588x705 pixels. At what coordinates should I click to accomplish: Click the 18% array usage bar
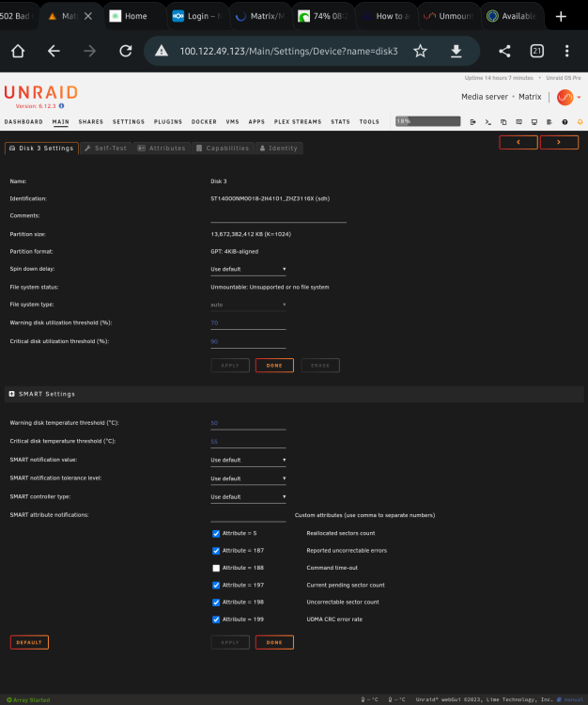pos(427,121)
